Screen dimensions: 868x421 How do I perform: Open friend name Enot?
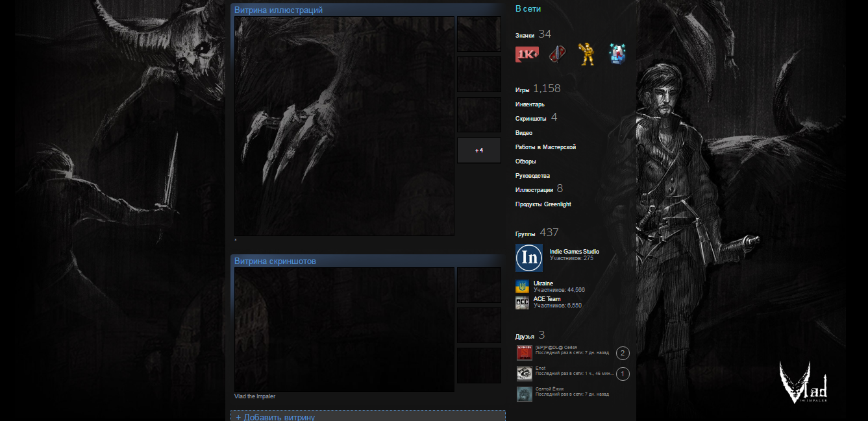[x=540, y=368]
